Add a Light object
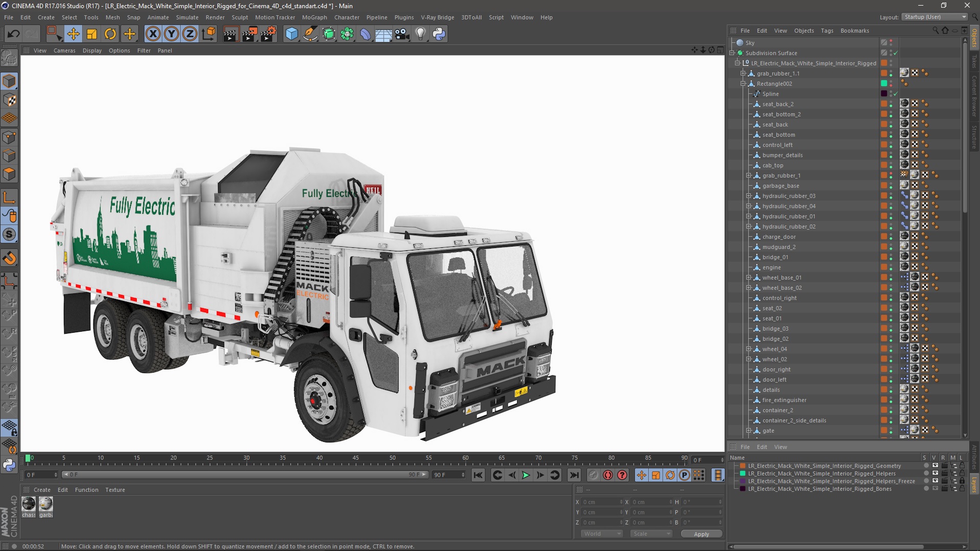This screenshot has height=551, width=980. click(421, 34)
